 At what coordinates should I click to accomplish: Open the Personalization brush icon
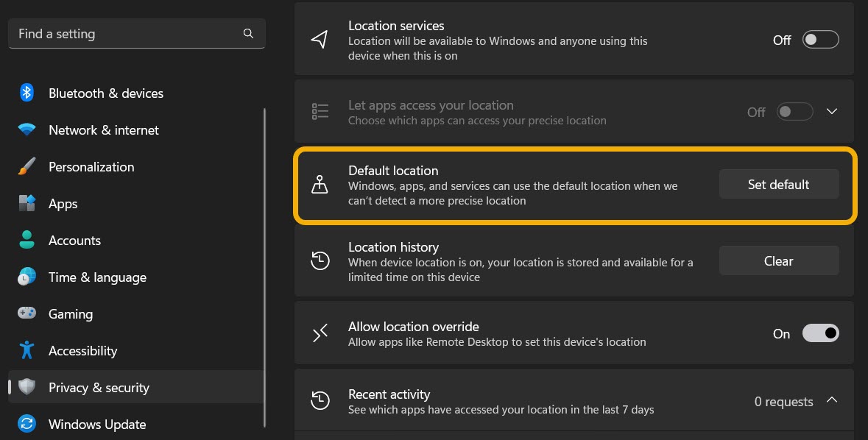[27, 166]
